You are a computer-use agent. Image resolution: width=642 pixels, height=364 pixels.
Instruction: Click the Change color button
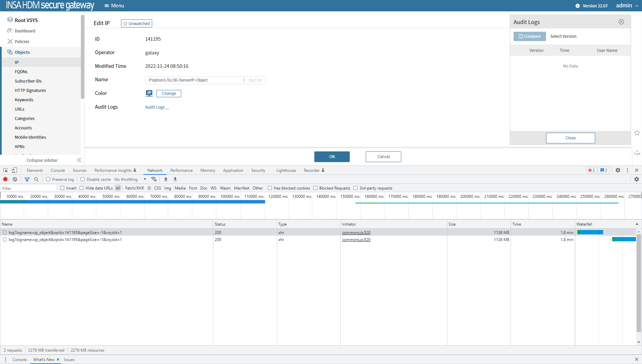pos(169,94)
